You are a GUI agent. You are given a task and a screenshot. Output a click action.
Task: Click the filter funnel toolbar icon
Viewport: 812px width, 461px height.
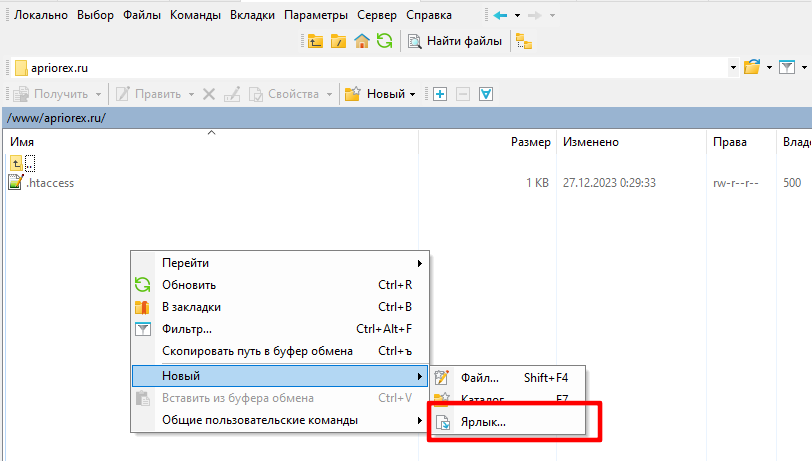click(x=787, y=67)
